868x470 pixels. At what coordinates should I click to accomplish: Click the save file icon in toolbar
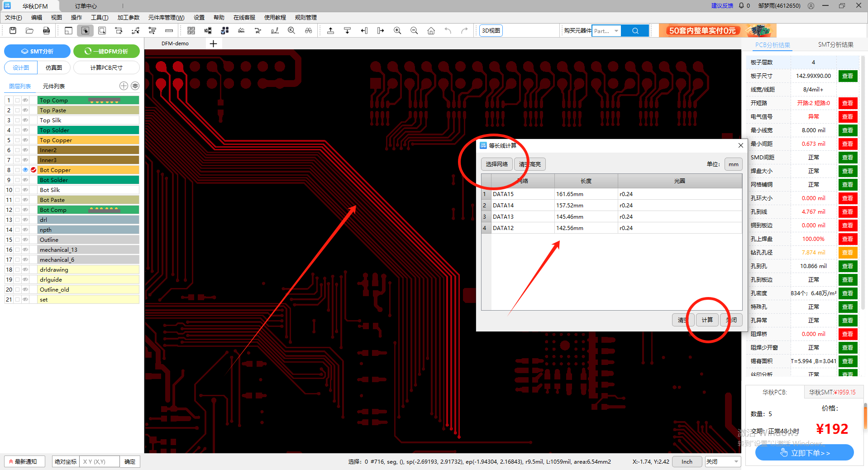pyautogui.click(x=13, y=30)
